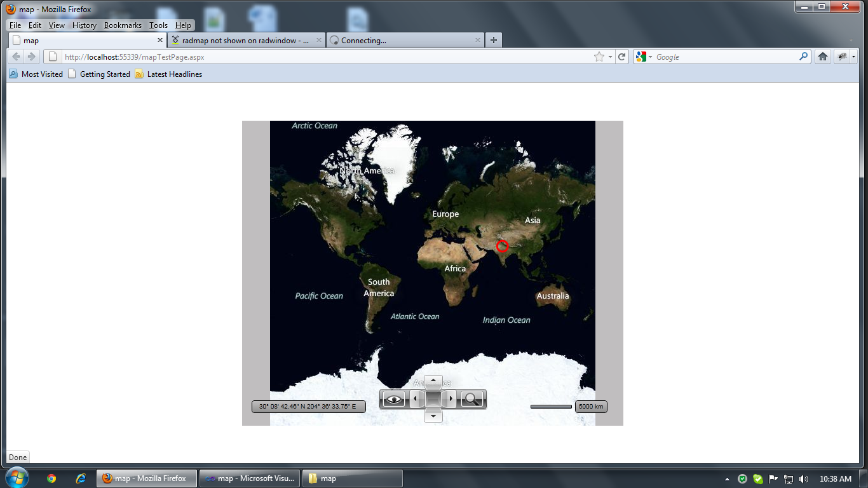Go to Firefox home page icon
Viewport: 868px width, 488px height.
pos(823,57)
